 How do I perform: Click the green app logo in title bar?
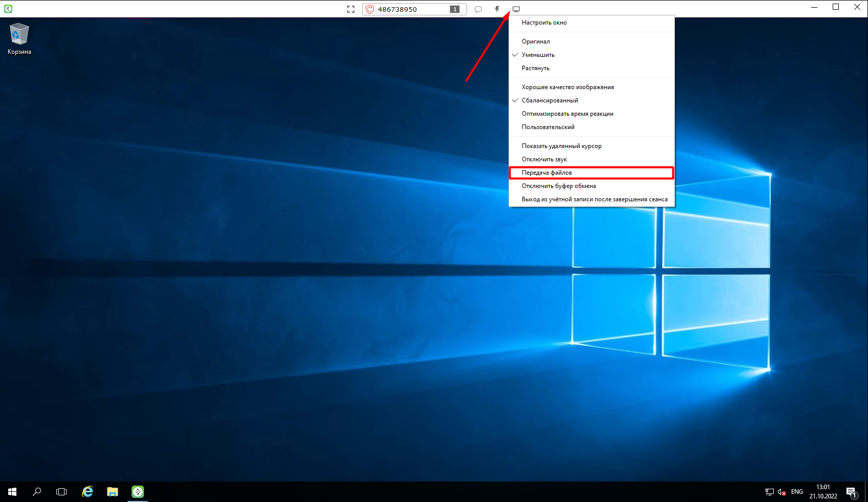(x=8, y=9)
